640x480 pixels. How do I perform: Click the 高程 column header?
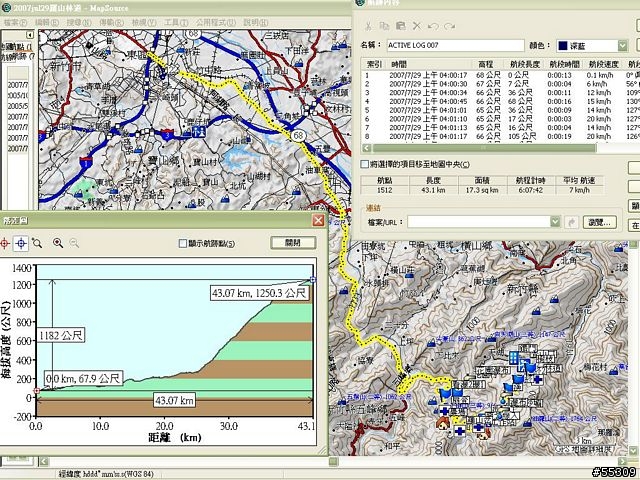(485, 64)
